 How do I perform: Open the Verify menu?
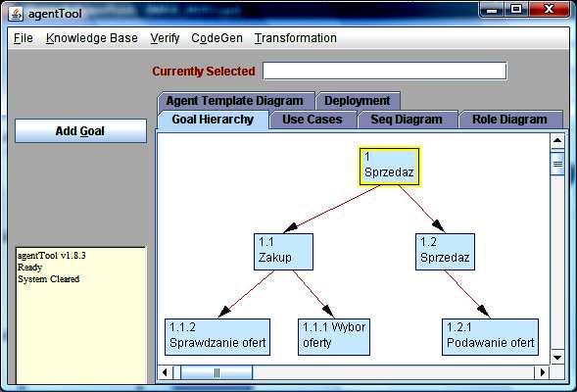165,38
